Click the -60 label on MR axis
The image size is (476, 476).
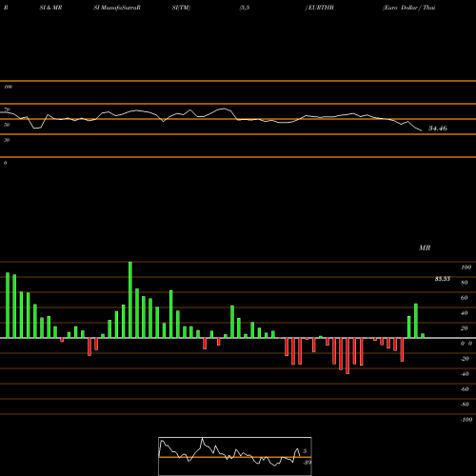pyautogui.click(x=465, y=389)
